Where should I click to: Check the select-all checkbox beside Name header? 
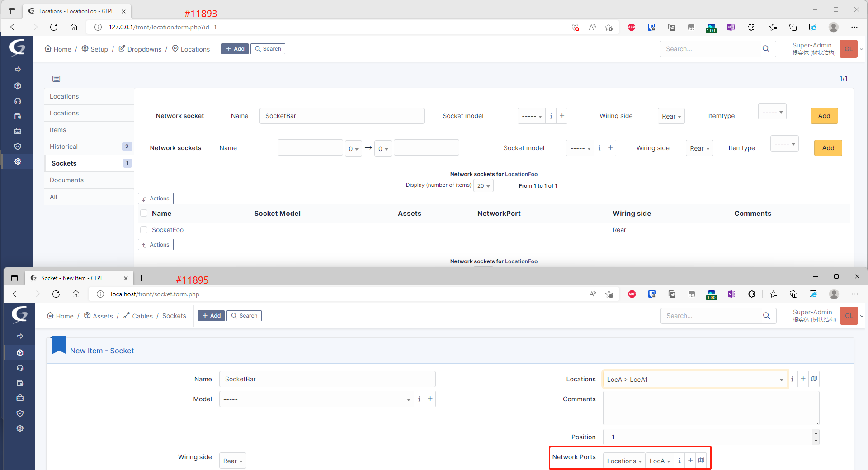click(144, 213)
